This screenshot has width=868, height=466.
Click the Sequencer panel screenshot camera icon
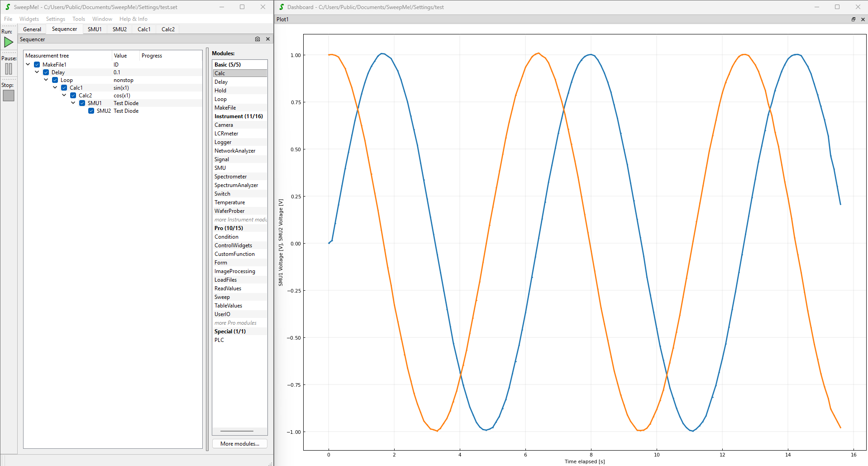click(x=258, y=39)
